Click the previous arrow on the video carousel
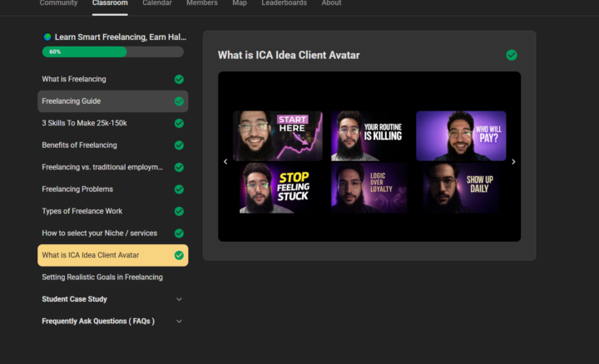The width and height of the screenshot is (599, 364). tap(225, 162)
